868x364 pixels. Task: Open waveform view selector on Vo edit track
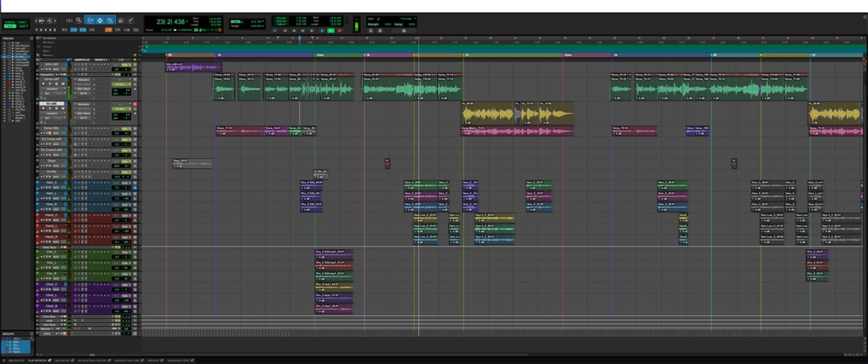point(53,113)
